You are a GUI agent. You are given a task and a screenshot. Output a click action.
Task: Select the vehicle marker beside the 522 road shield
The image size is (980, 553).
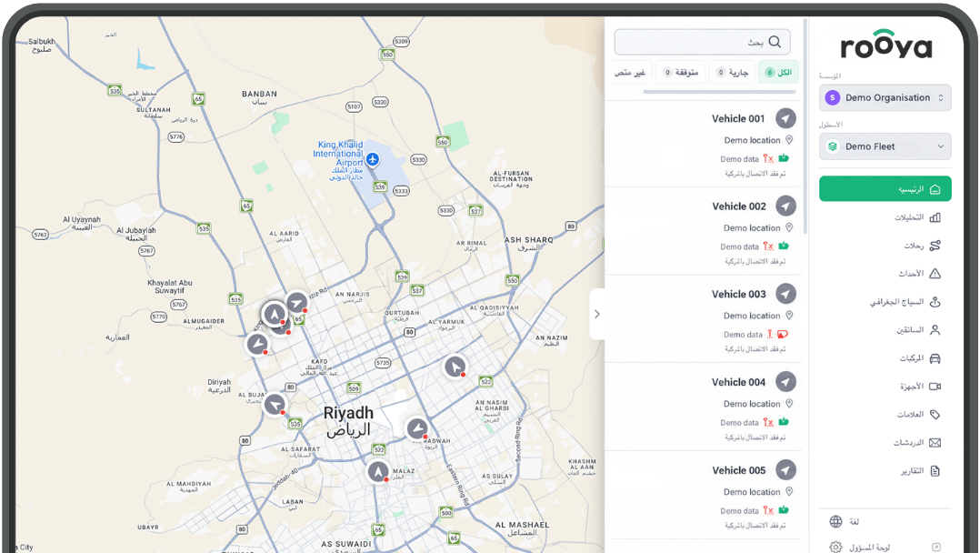(455, 366)
